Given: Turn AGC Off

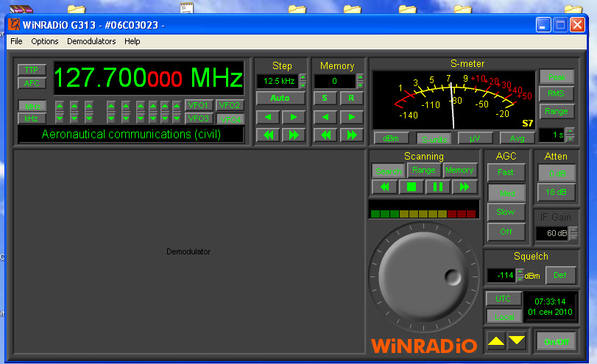Looking at the screenshot, I should [506, 232].
